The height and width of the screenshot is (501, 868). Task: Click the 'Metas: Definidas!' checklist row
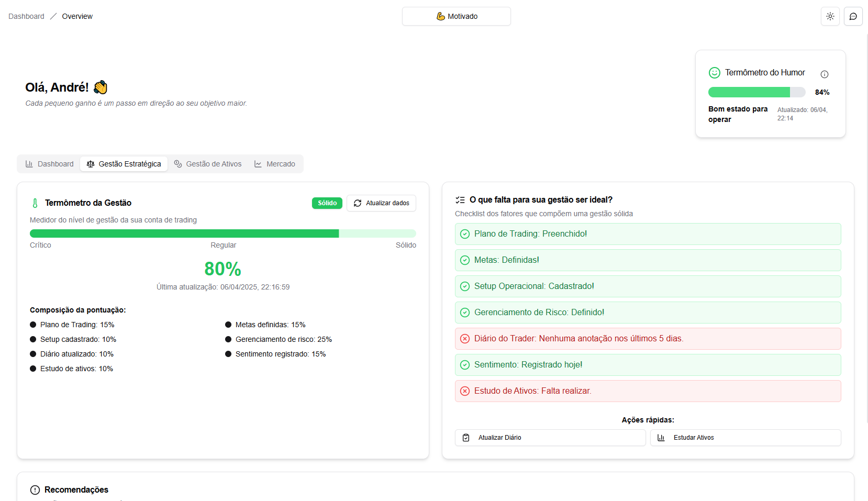(x=648, y=260)
